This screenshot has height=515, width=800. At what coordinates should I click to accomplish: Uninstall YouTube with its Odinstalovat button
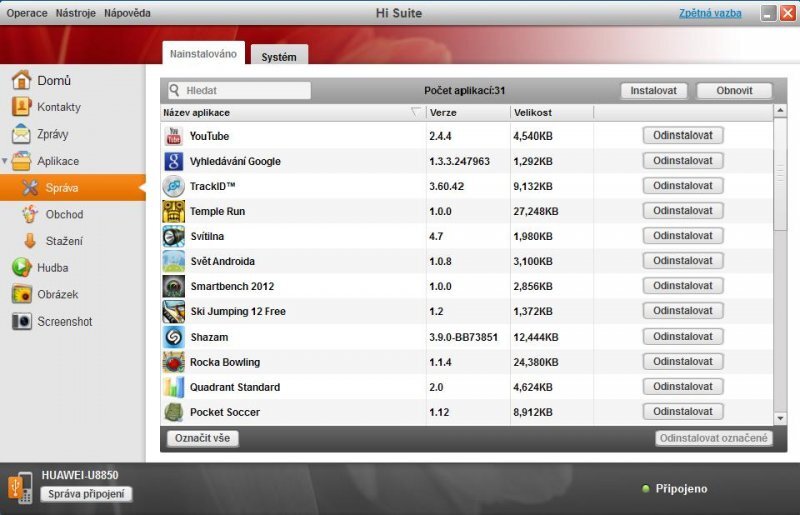pos(683,135)
